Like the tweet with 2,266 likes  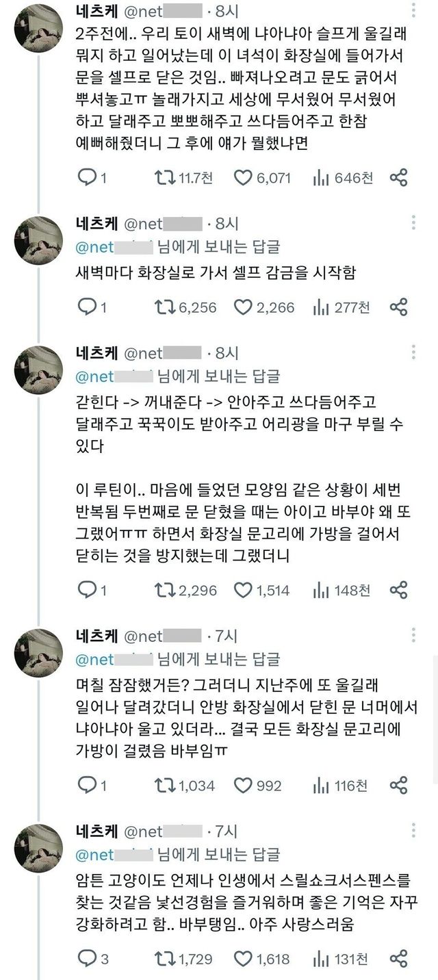(243, 307)
